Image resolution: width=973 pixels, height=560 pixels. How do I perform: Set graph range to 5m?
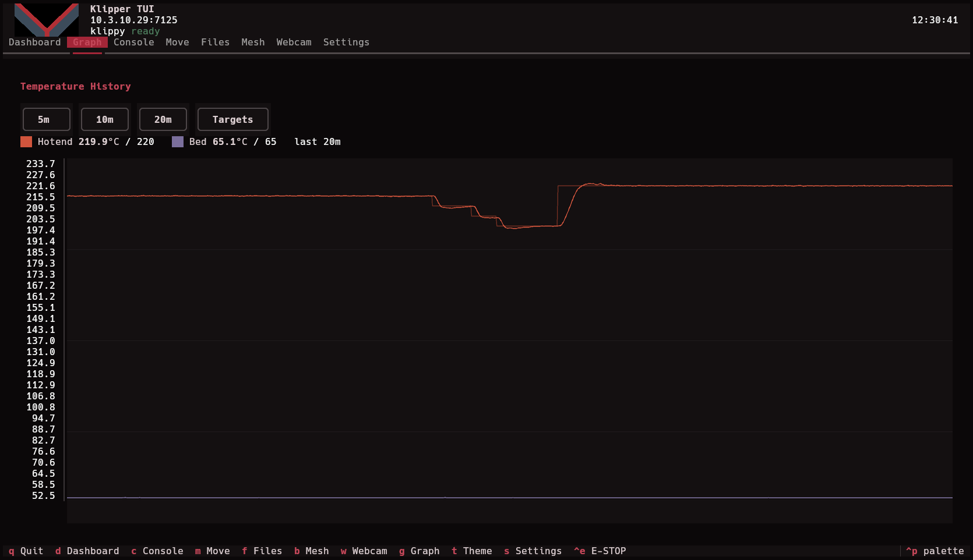coord(47,119)
